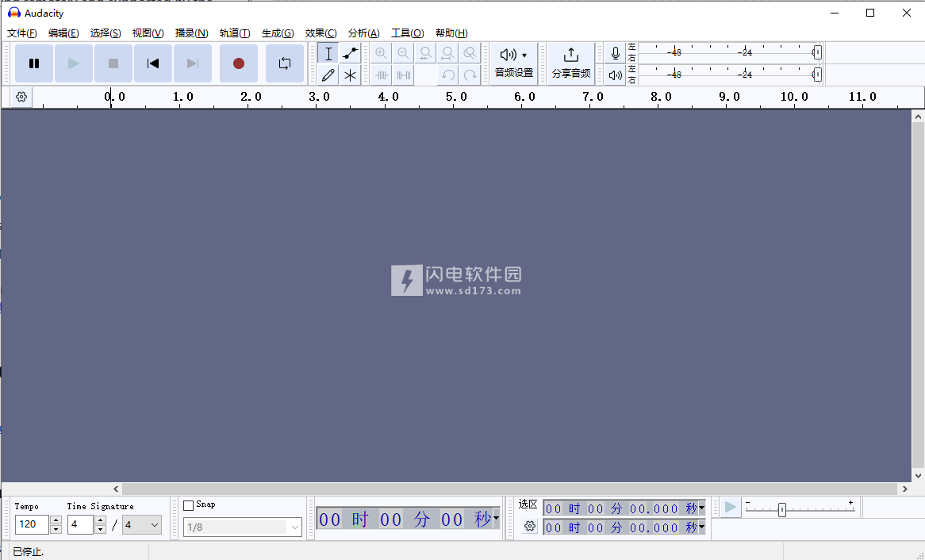Open the 帮助(H) menu
This screenshot has height=560, width=925.
tap(452, 33)
